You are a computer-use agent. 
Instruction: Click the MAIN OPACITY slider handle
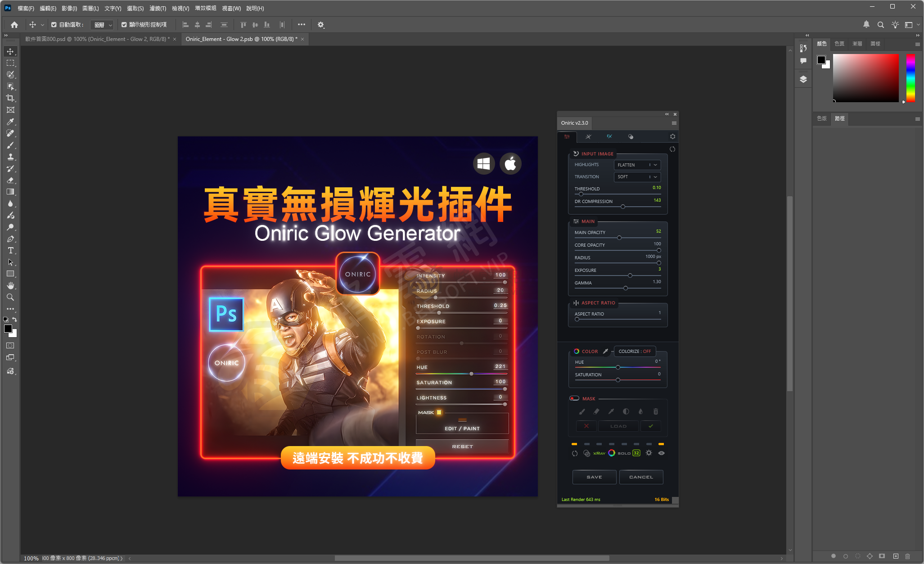(x=619, y=238)
